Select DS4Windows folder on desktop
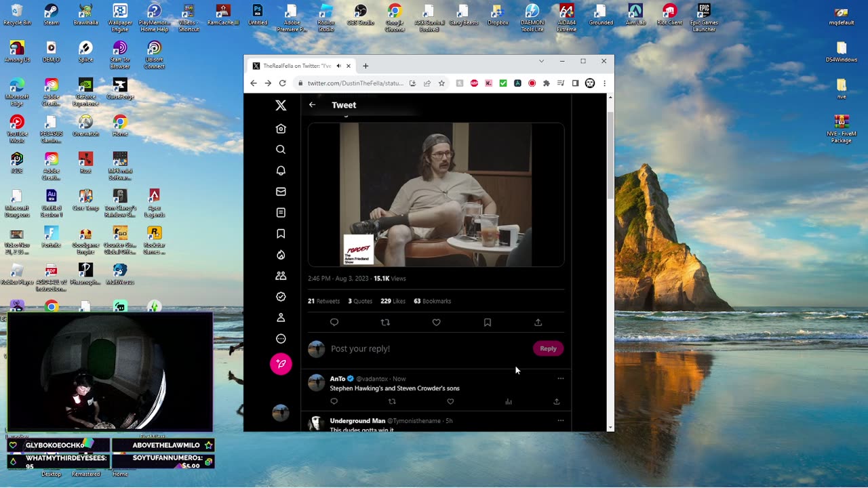Image resolution: width=868 pixels, height=488 pixels. tap(842, 52)
